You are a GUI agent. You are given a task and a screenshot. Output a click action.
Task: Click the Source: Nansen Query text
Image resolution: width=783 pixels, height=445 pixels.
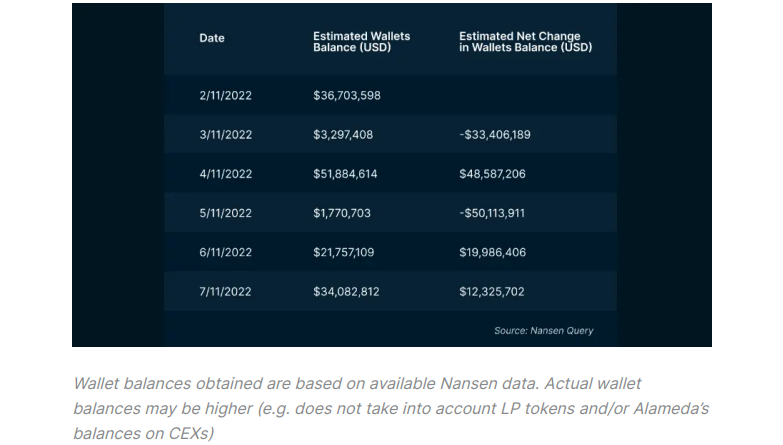click(x=543, y=331)
